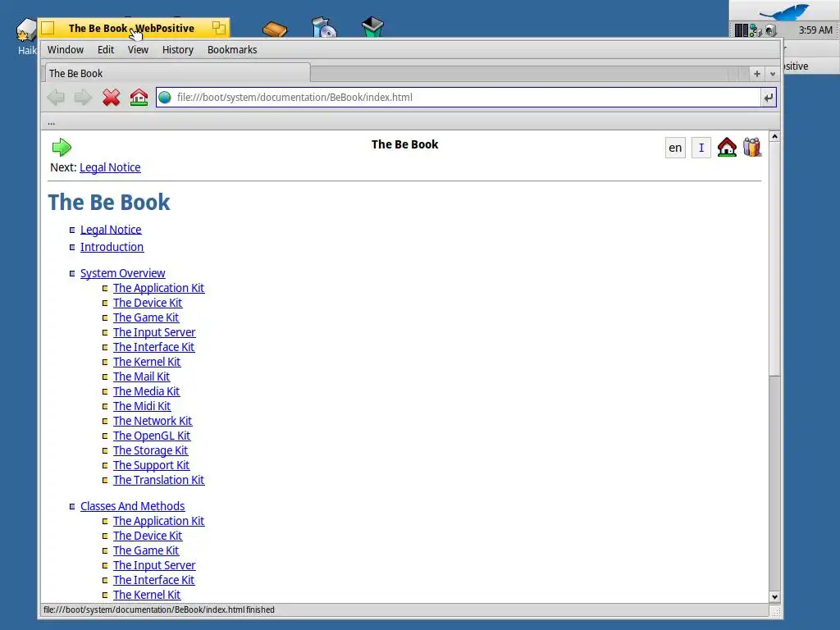840x630 pixels.
Task: Open the Introduction link
Action: click(x=112, y=247)
